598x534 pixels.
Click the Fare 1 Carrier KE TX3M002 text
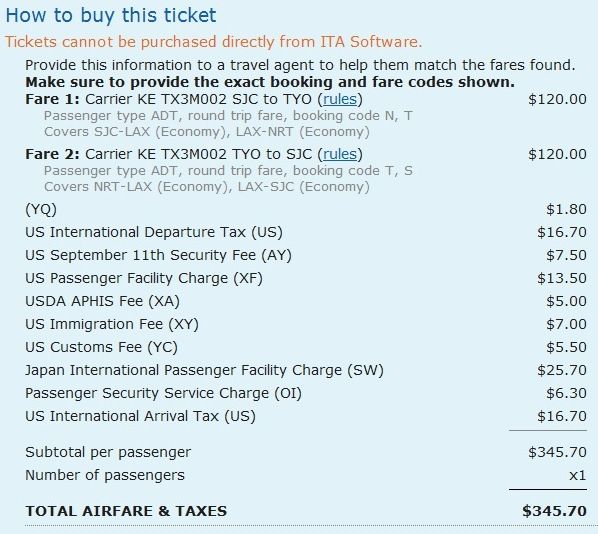pyautogui.click(x=156, y=99)
